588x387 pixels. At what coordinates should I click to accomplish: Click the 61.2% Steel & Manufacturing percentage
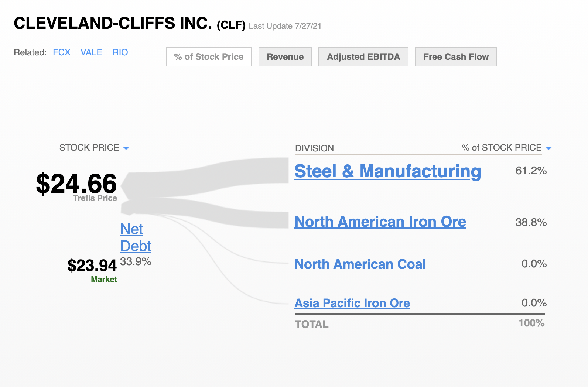(x=531, y=171)
